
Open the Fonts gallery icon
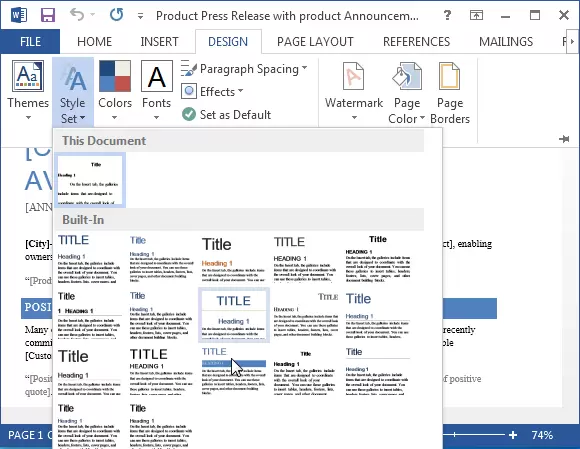[156, 76]
